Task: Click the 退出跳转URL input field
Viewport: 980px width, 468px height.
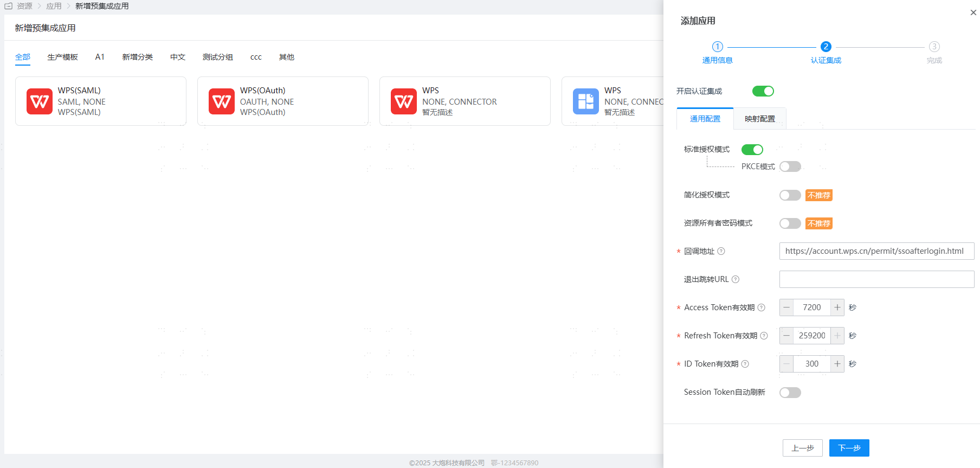Action: point(876,279)
